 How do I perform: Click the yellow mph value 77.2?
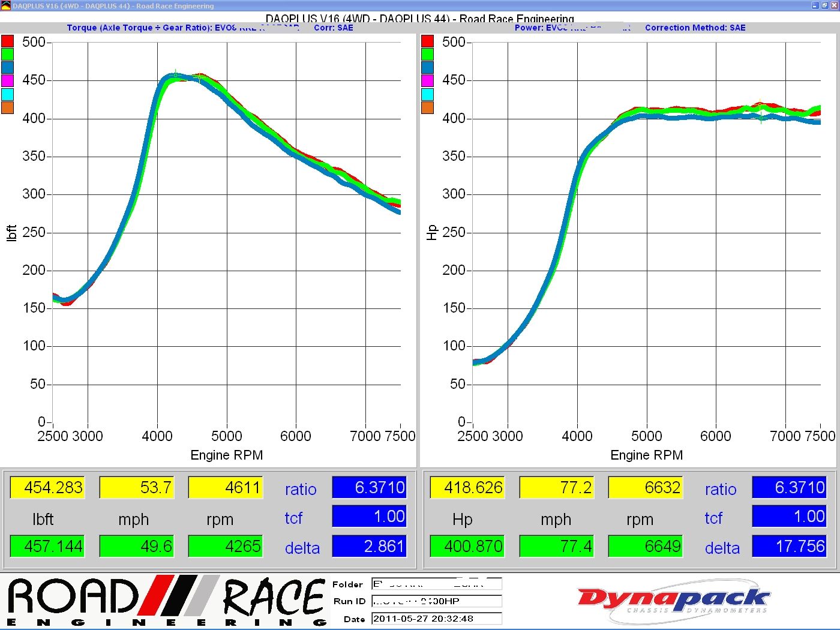tap(557, 487)
